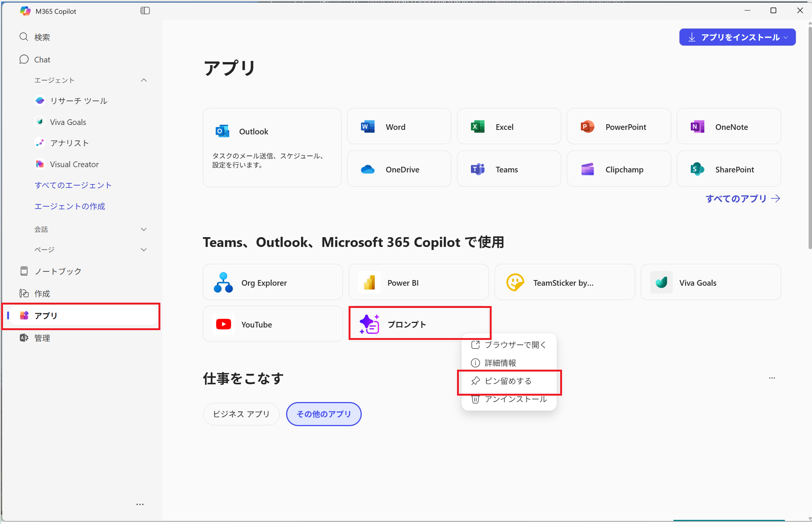
Task: Open the Teams app tile
Action: [506, 169]
